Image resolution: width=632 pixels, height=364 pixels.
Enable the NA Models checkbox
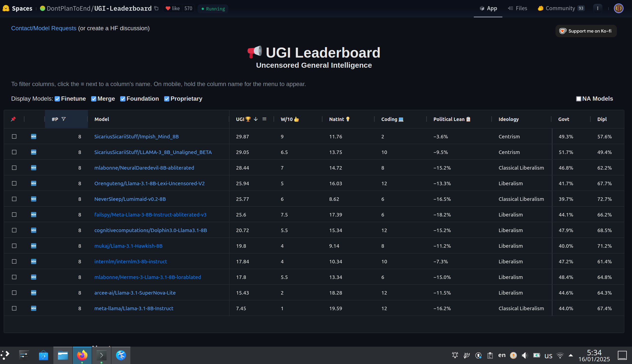(578, 99)
